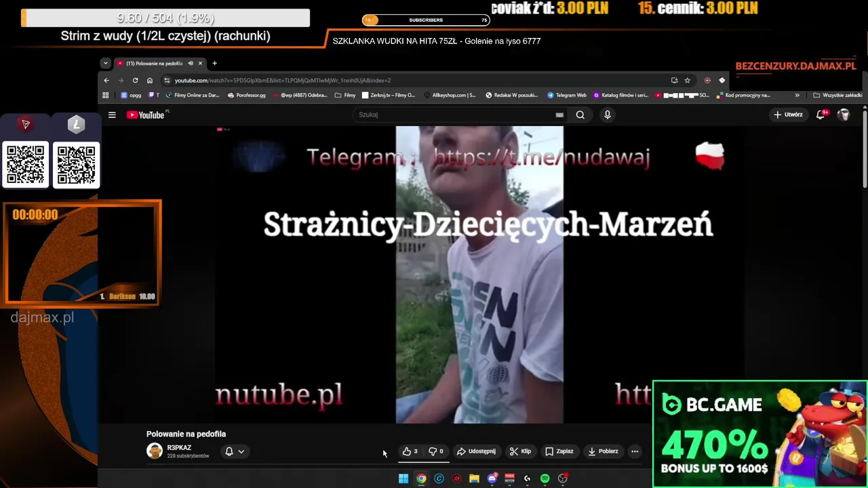The height and width of the screenshot is (488, 868).
Task: Expand the subscription notification bell dropdown
Action: pyautogui.click(x=235, y=451)
